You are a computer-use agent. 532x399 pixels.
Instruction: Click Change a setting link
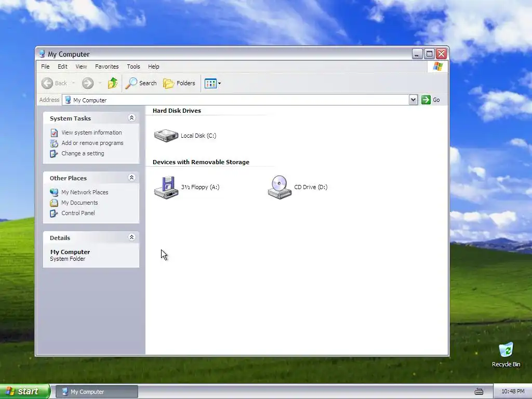tap(83, 153)
